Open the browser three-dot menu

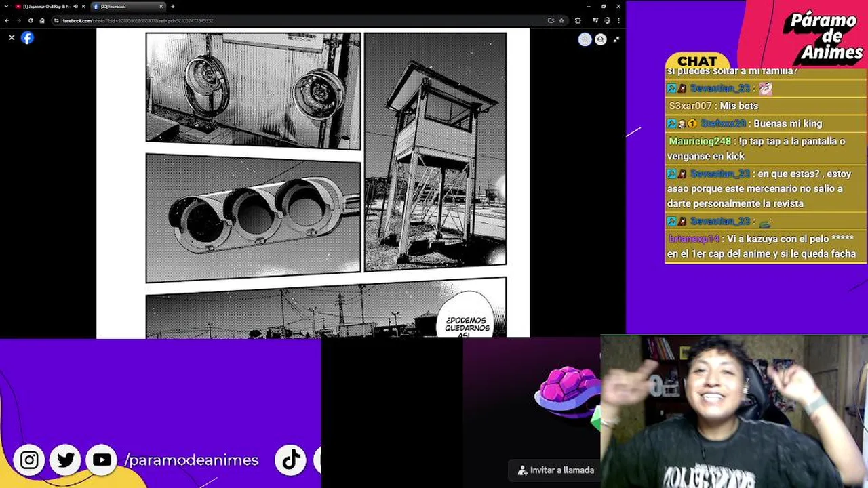618,20
